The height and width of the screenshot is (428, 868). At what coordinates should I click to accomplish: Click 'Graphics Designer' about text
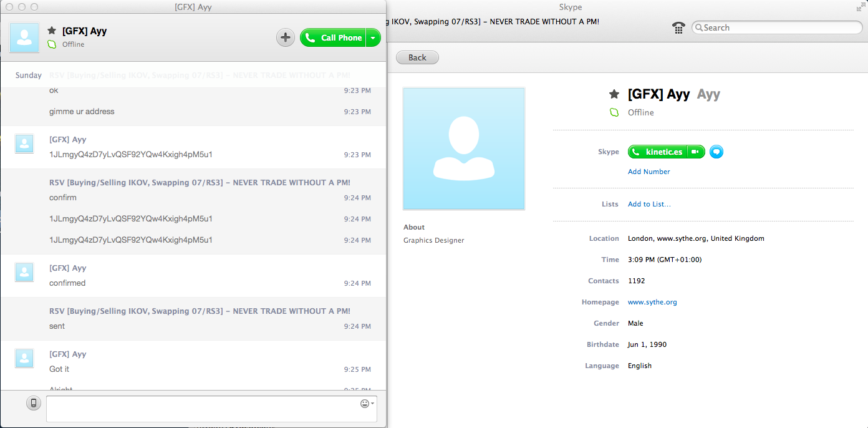tap(434, 240)
